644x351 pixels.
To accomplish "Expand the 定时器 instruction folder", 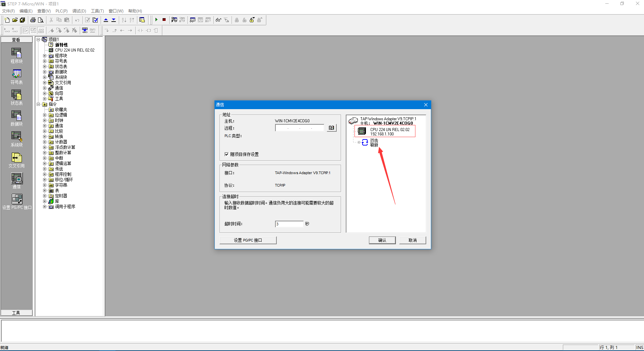I will tap(44, 196).
